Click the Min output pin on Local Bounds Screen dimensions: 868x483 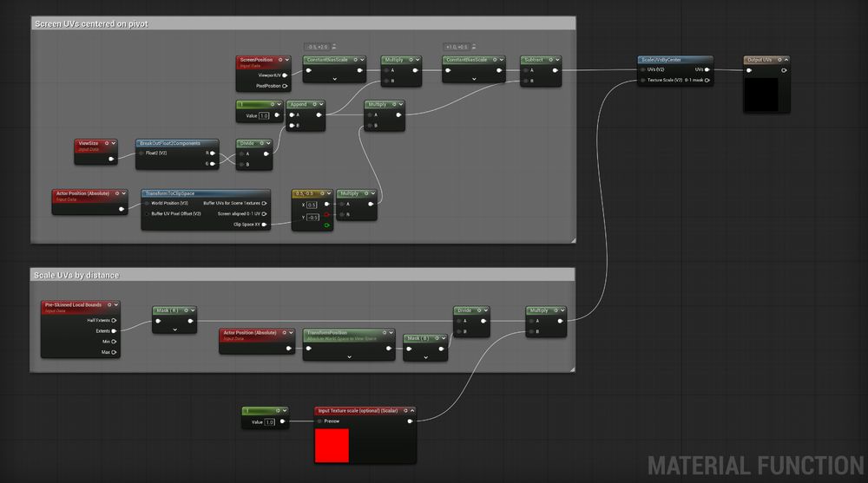click(x=114, y=342)
